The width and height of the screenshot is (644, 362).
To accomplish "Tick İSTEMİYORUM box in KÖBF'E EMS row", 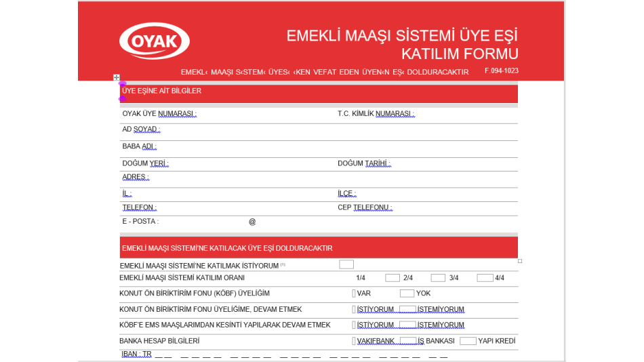I will (407, 325).
